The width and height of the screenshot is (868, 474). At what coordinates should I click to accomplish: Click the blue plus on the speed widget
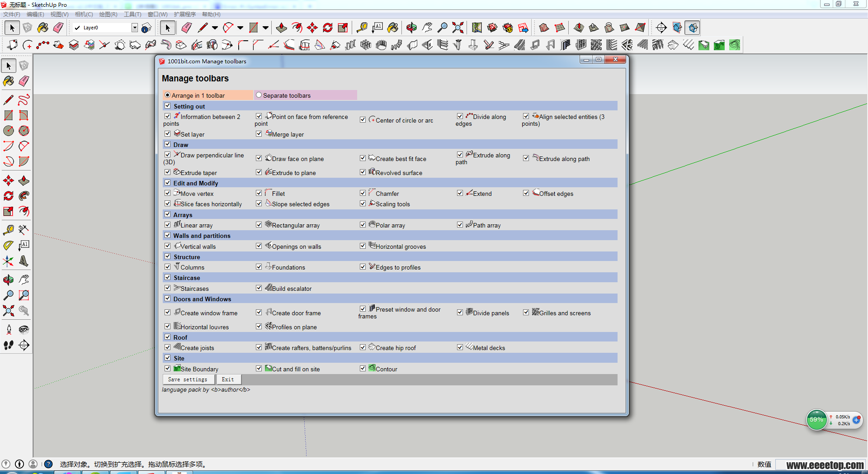856,420
